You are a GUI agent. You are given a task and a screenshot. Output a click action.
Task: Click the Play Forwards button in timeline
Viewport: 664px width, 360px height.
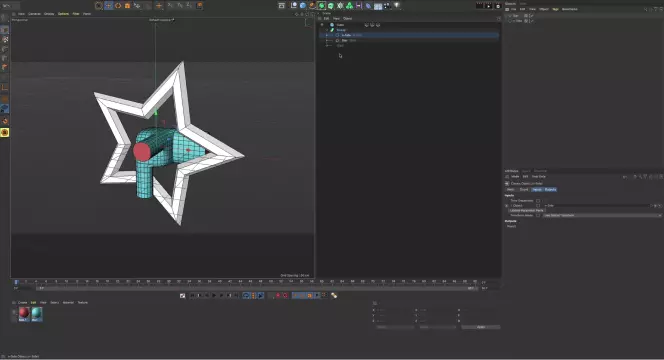214,295
